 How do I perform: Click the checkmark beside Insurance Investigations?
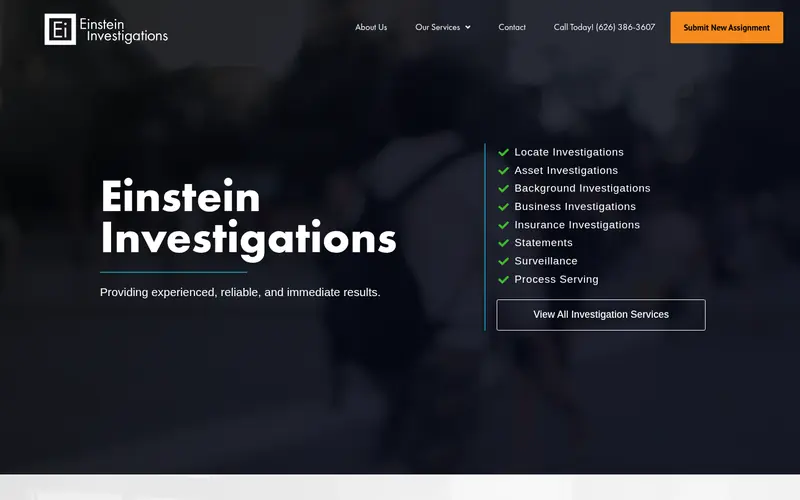[504, 225]
